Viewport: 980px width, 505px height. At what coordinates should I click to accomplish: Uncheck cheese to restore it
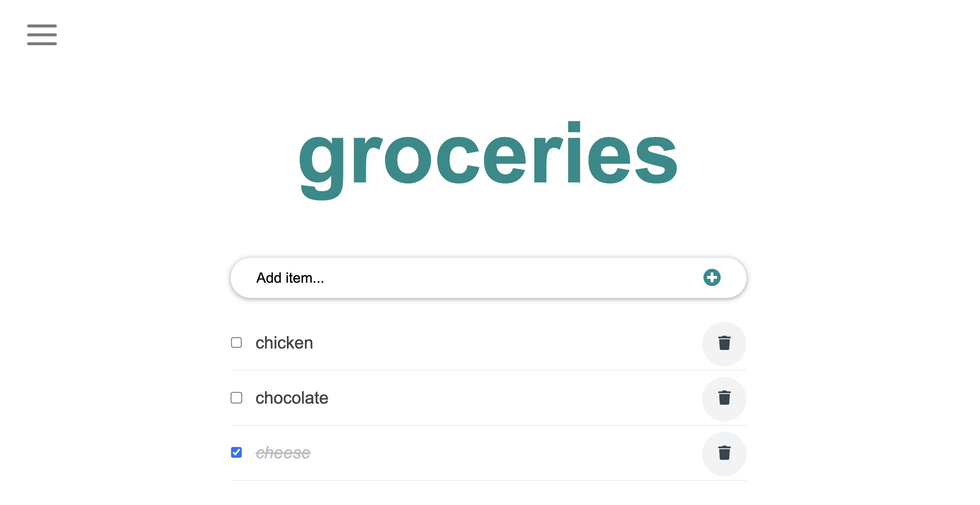(x=236, y=452)
